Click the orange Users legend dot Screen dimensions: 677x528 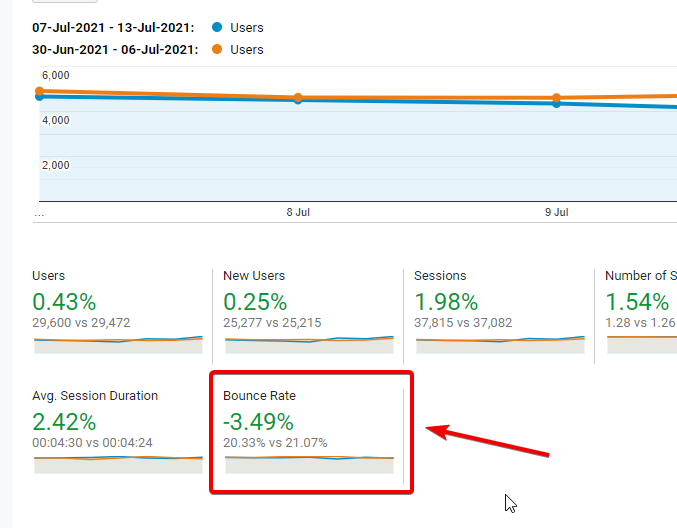pos(217,49)
